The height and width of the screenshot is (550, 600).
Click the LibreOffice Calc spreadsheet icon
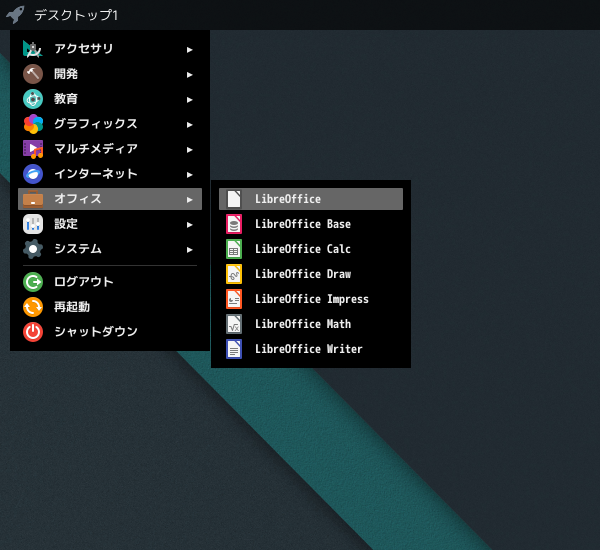pyautogui.click(x=234, y=249)
